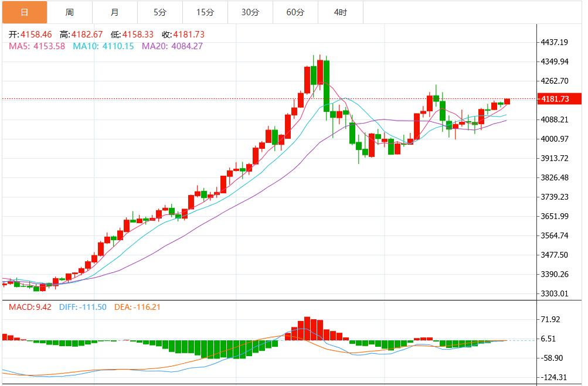Click the DIFF value label

[x=83, y=307]
